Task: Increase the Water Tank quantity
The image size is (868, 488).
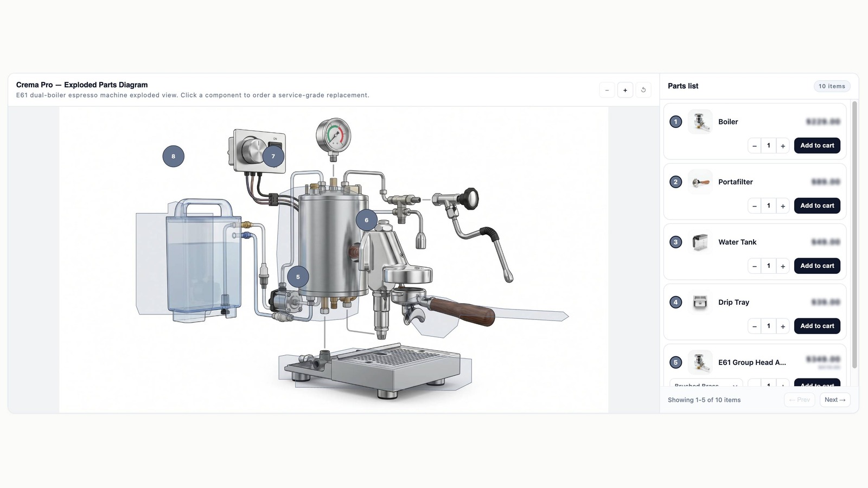Action: click(x=783, y=266)
